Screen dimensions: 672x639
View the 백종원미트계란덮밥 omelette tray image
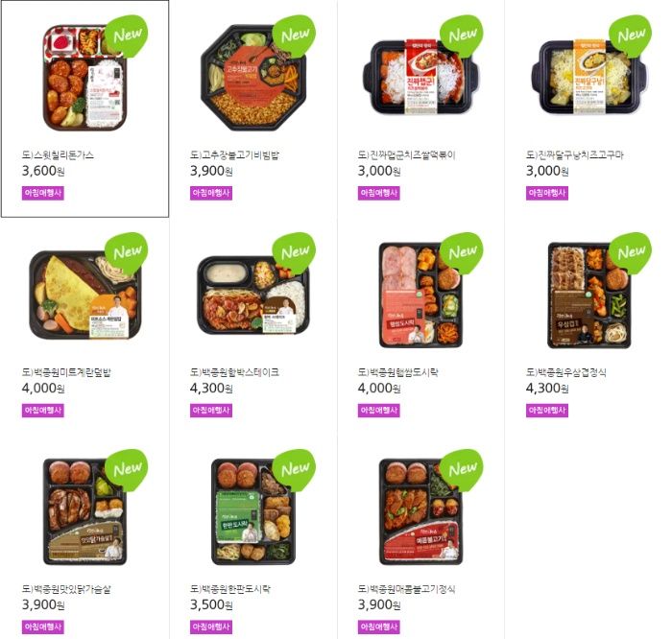pos(84,296)
